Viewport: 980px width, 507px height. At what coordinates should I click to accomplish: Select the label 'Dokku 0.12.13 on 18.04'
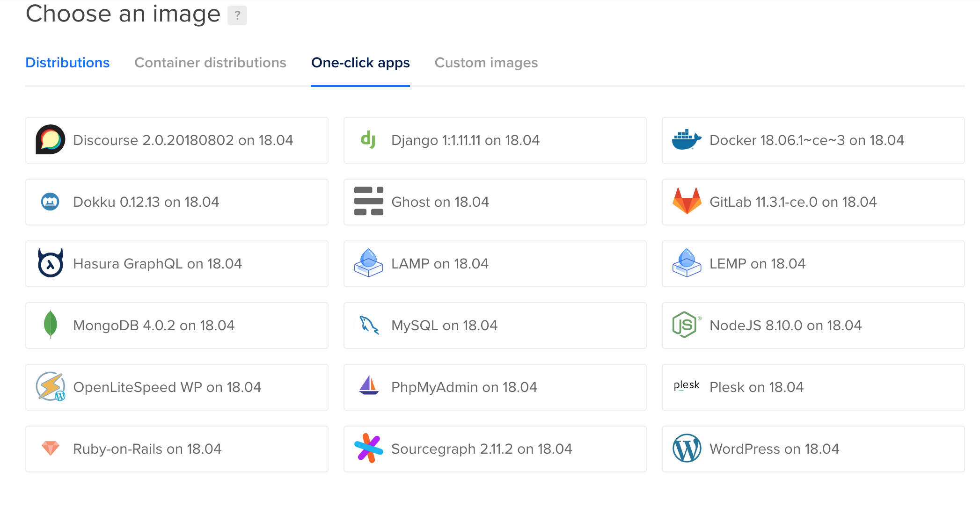[x=146, y=202]
